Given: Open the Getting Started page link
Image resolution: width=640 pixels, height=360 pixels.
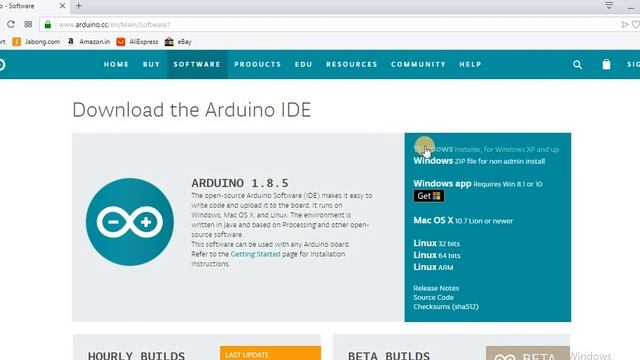Looking at the screenshot, I should click(256, 254).
